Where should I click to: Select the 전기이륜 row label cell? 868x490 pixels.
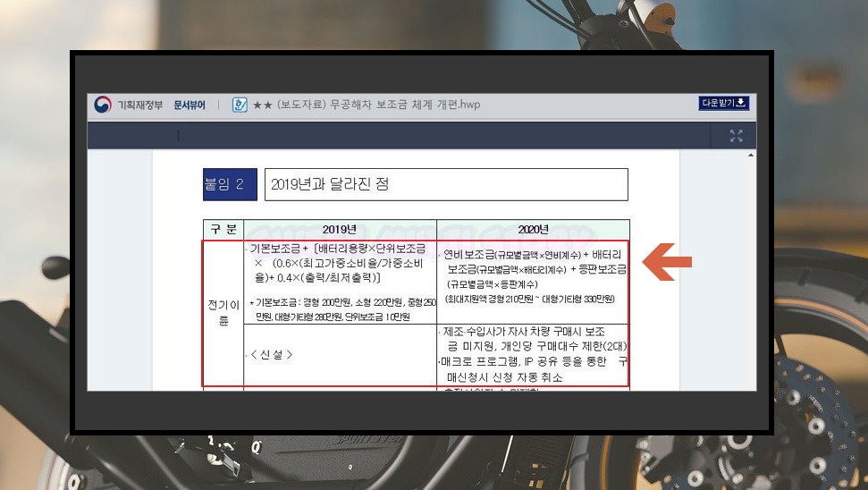click(x=223, y=313)
